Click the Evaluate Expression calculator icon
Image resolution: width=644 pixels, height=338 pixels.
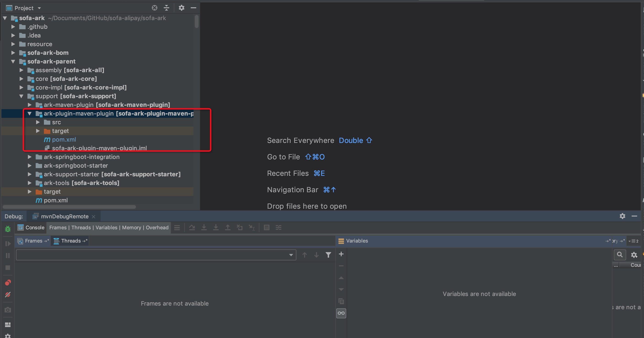pos(266,227)
